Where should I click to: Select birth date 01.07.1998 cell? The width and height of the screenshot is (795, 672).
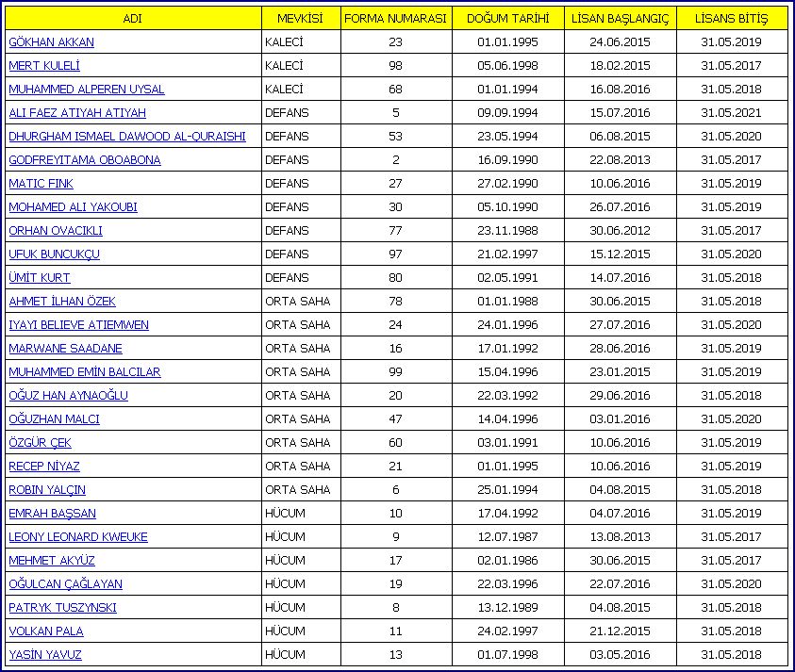[508, 655]
